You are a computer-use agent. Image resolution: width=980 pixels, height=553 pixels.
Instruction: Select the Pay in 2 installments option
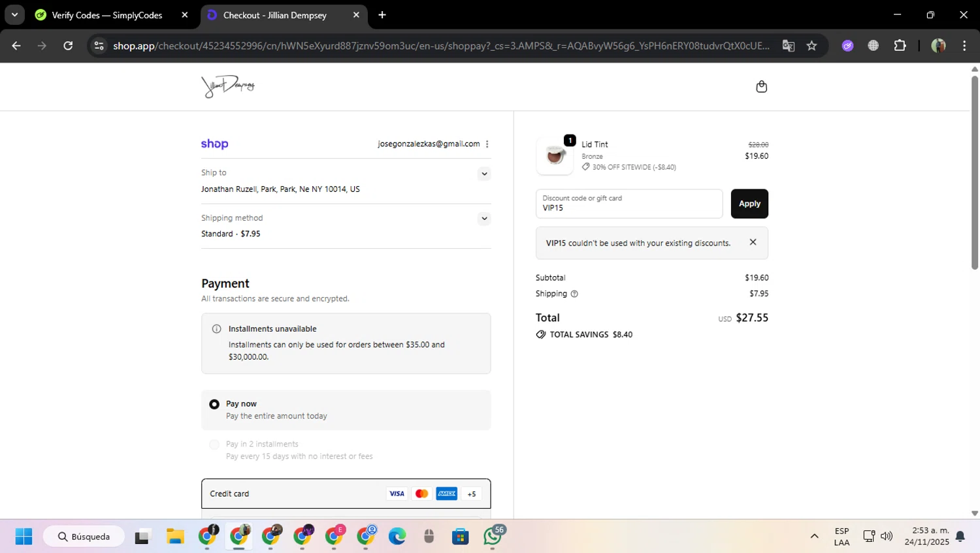(x=214, y=445)
